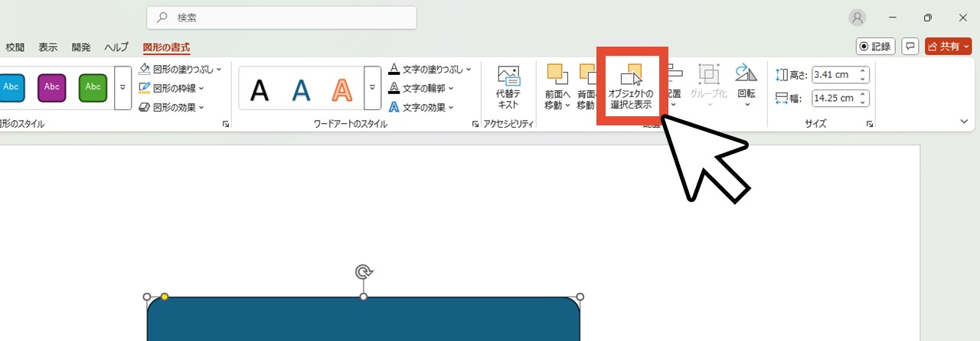The height and width of the screenshot is (341, 980).
Task: Expand the shape styles gallery
Action: (122, 87)
